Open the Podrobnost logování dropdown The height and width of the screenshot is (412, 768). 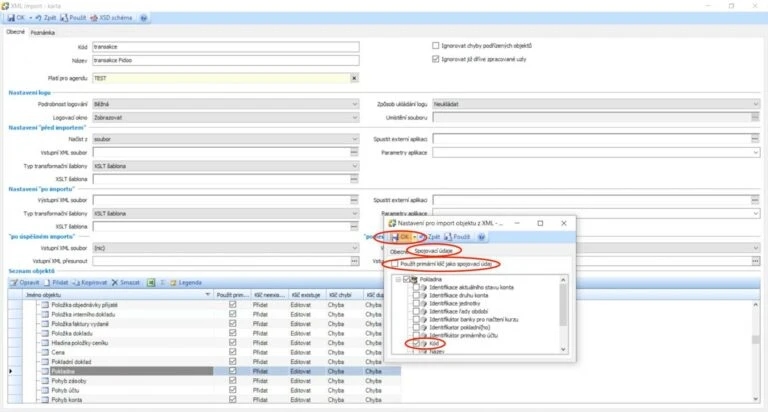coord(355,104)
